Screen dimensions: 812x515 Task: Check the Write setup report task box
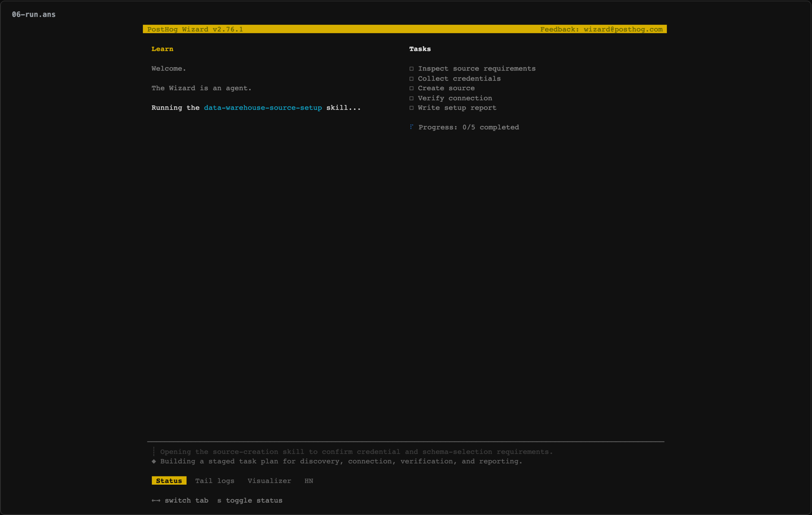click(412, 108)
